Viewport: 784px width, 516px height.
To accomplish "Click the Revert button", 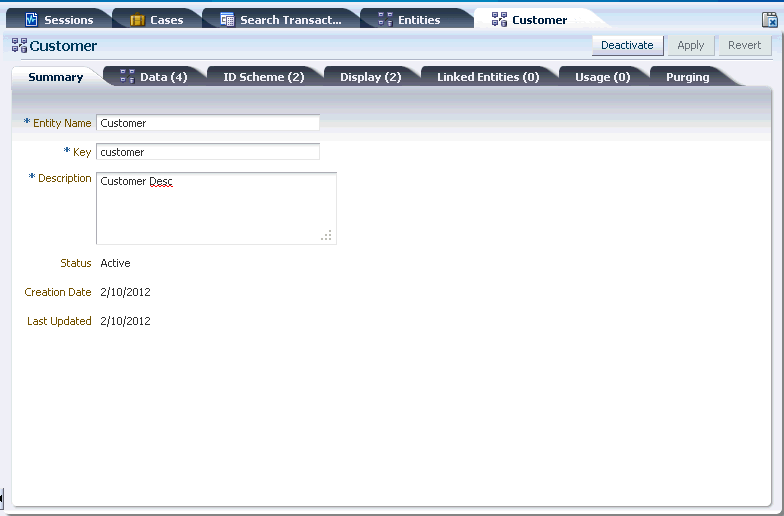I will coord(744,45).
